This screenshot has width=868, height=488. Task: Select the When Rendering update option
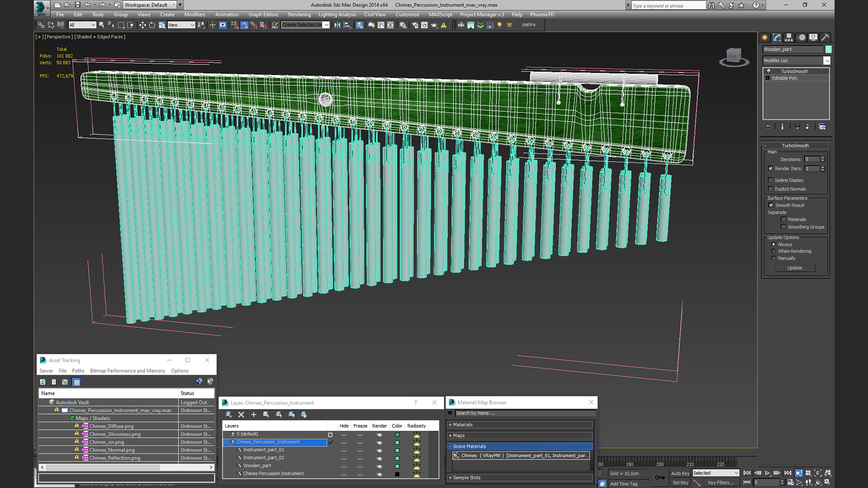click(x=773, y=251)
